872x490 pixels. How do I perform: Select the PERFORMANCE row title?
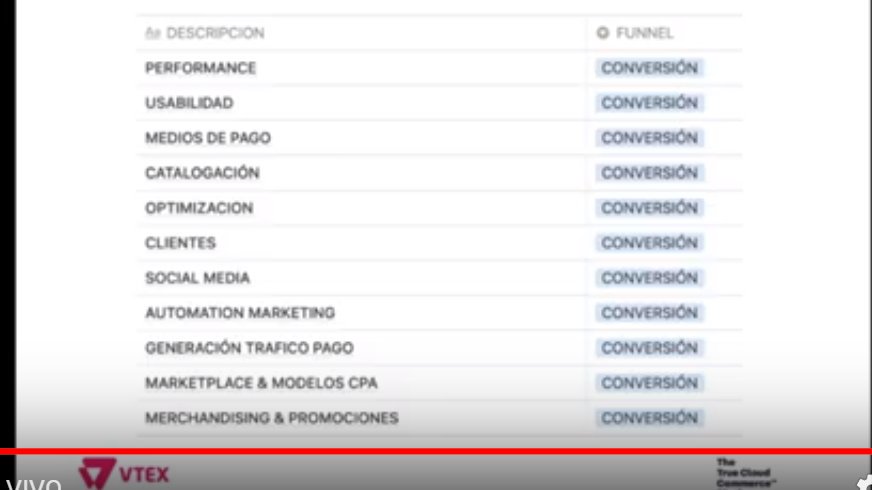[x=200, y=68]
